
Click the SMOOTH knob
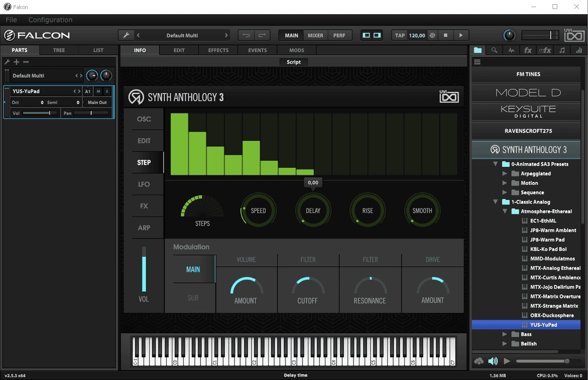[x=422, y=211]
